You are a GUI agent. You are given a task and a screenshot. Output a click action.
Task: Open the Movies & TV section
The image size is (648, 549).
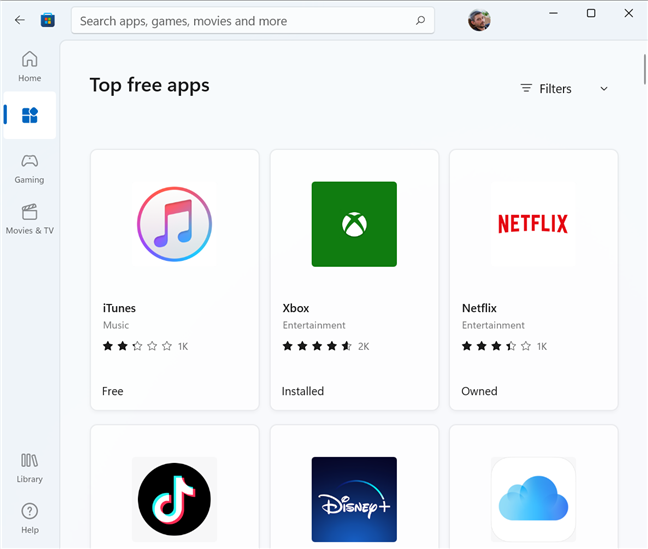point(29,220)
